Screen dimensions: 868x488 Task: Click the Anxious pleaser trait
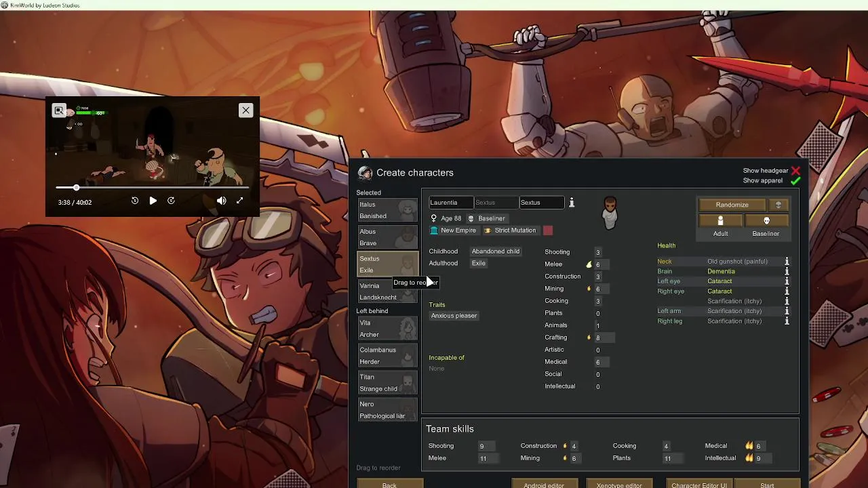pyautogui.click(x=454, y=316)
